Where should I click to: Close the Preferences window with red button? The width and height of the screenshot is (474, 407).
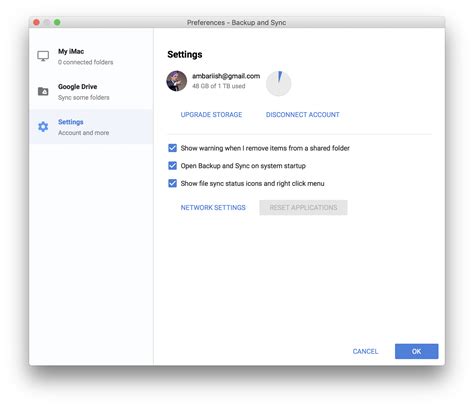point(36,22)
